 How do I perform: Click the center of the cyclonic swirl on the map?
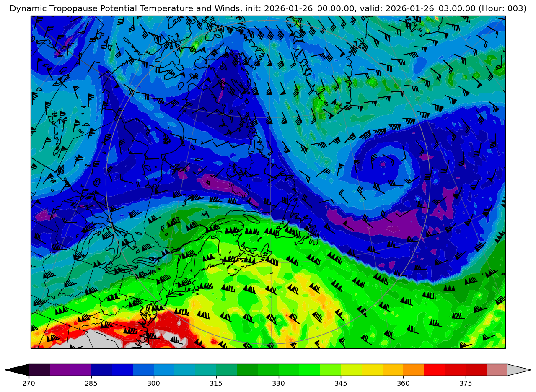(382, 164)
